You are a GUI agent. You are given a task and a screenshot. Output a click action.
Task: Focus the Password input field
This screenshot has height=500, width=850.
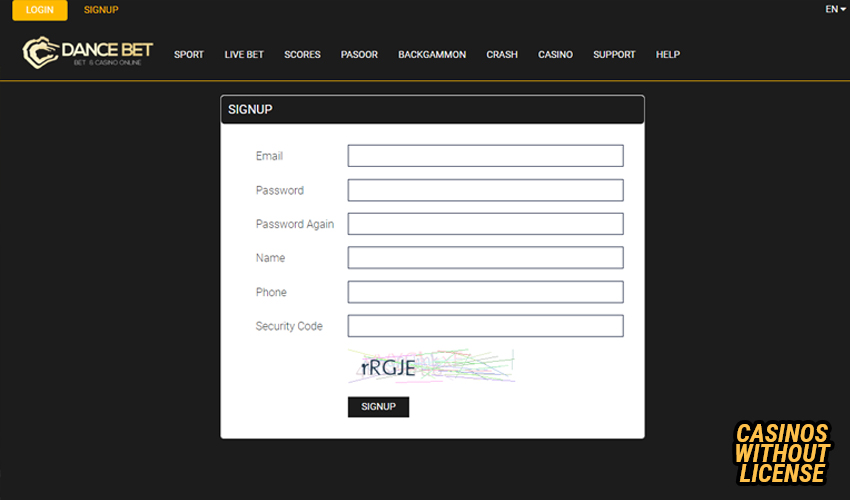tap(485, 190)
